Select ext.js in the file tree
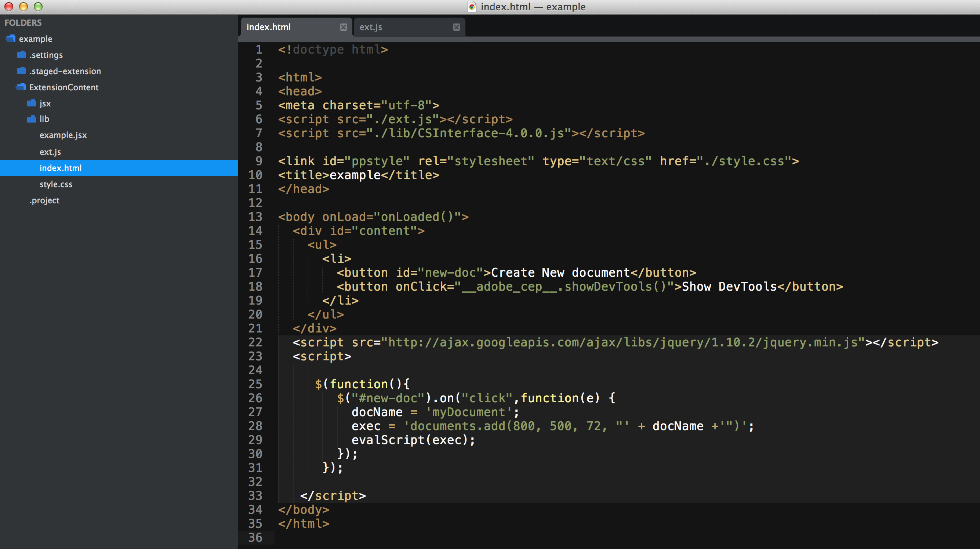Image resolution: width=980 pixels, height=549 pixels. click(50, 152)
